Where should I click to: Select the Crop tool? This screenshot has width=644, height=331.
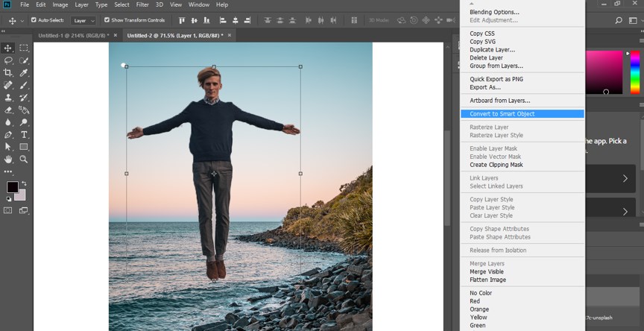(x=8, y=72)
